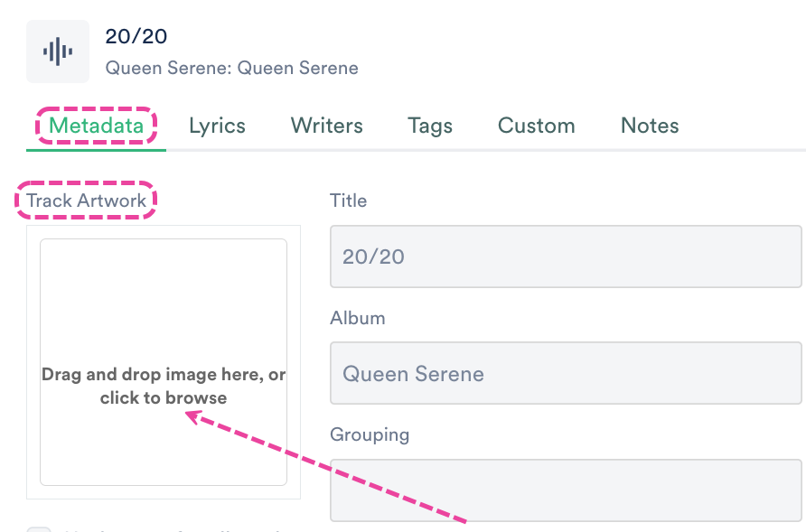
Task: Focus the Title input field
Action: [x=566, y=257]
